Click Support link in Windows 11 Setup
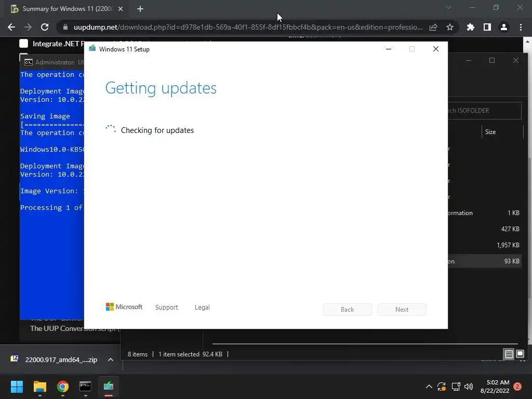Image resolution: width=532 pixels, height=399 pixels. 167,308
